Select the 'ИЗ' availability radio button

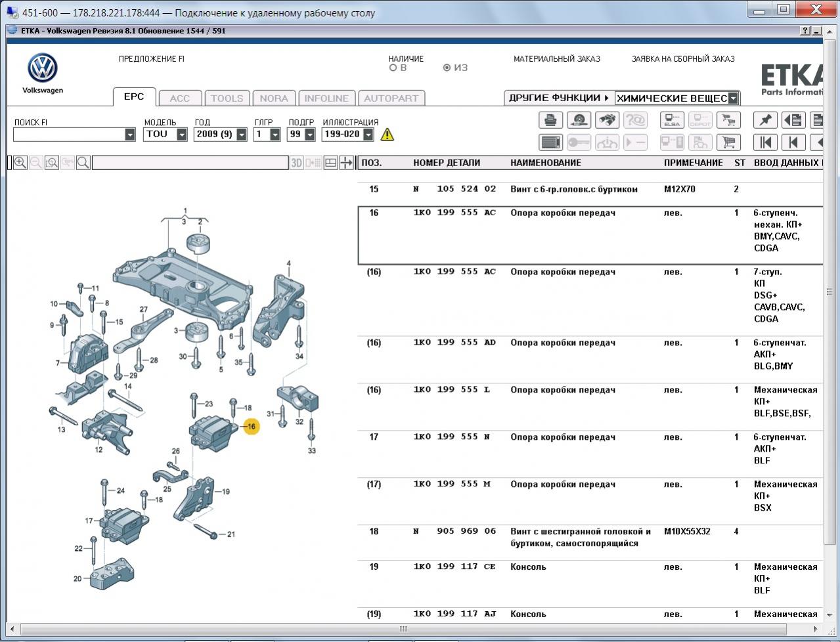click(447, 68)
